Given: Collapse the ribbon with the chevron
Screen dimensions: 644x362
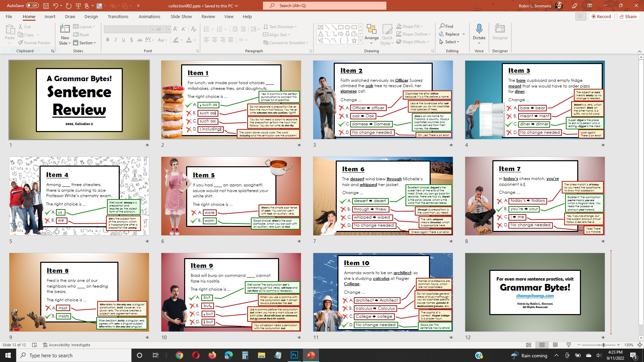Looking at the screenshot, I should click(639, 51).
